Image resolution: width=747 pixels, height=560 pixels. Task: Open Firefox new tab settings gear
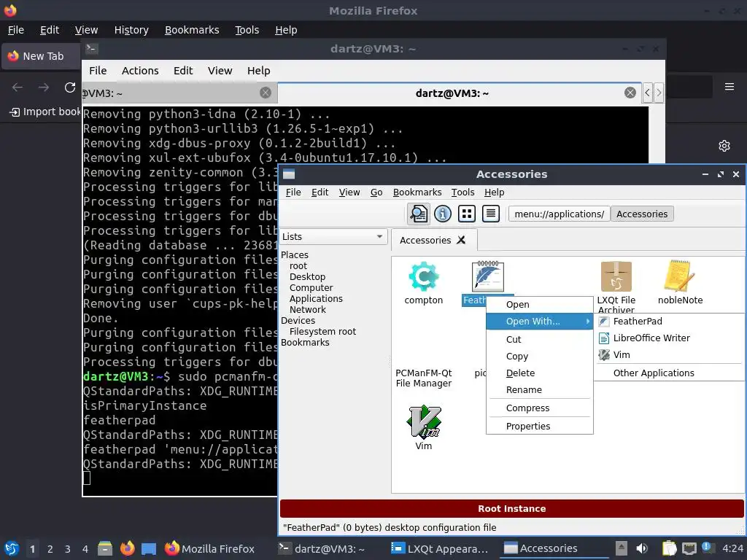pos(724,146)
